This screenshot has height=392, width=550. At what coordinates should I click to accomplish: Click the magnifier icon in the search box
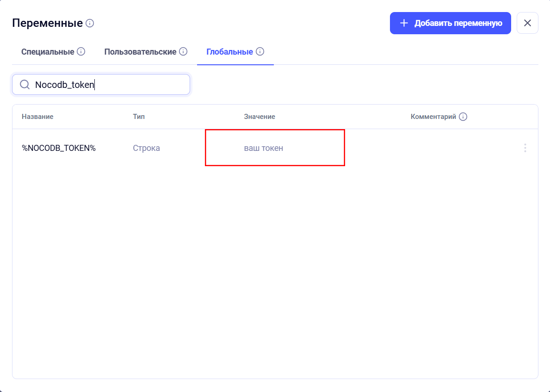25,85
